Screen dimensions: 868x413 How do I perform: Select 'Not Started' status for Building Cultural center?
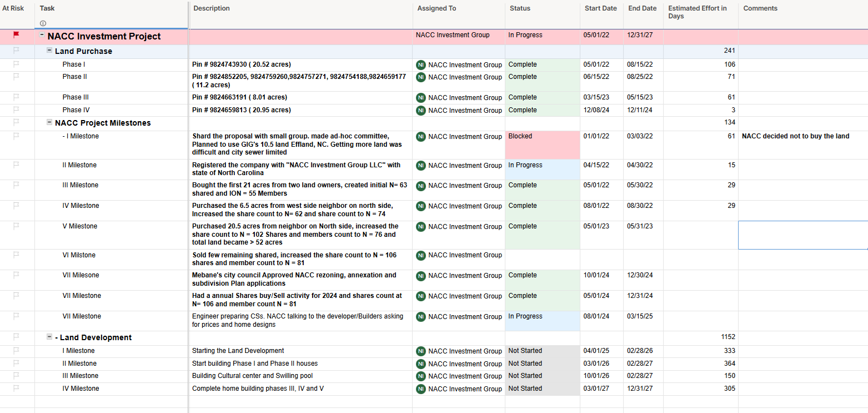tap(543, 376)
